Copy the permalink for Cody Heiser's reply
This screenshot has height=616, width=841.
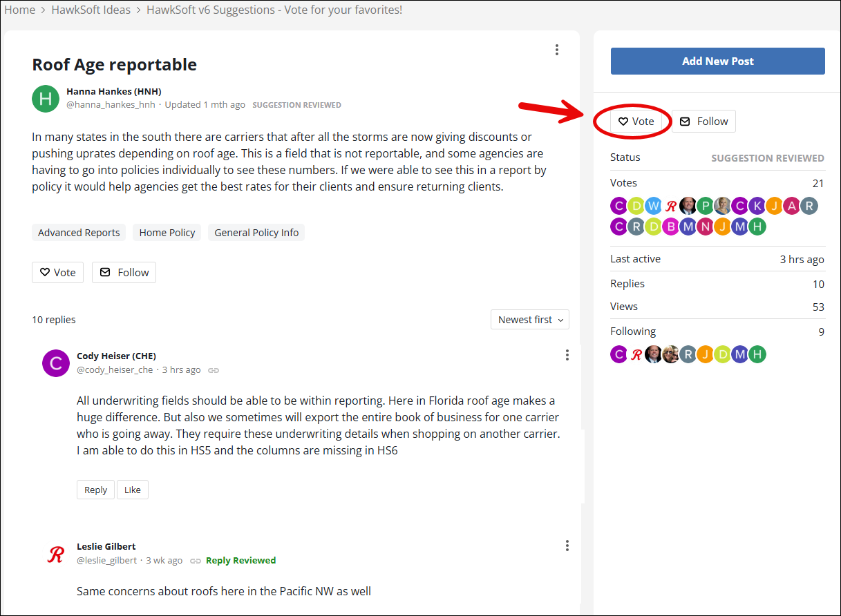(x=213, y=369)
